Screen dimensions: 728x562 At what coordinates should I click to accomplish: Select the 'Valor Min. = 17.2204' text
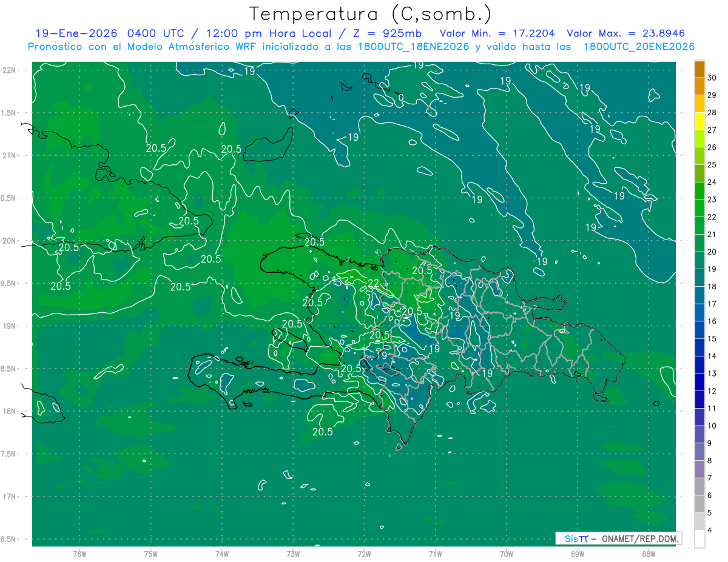[x=497, y=33]
